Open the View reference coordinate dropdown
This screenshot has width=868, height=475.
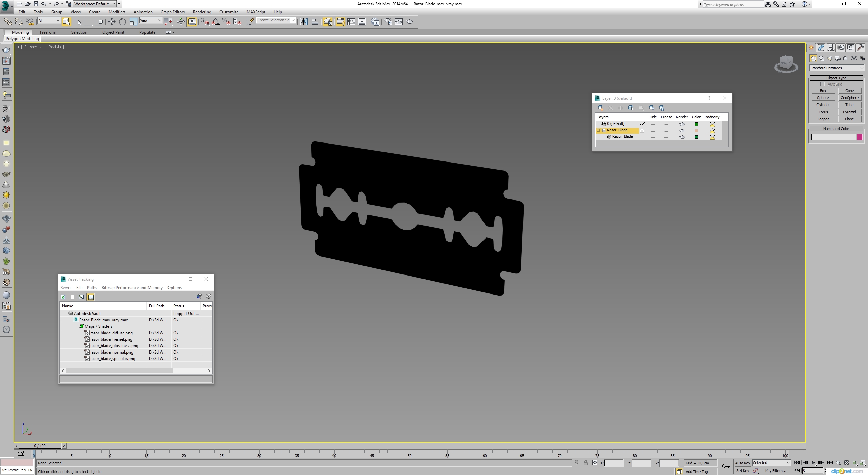point(151,20)
